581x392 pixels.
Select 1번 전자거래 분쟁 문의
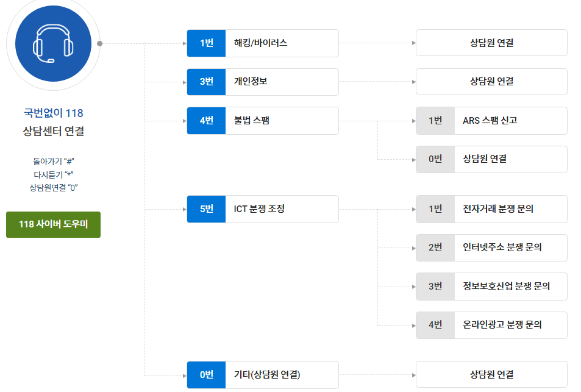pos(491,209)
